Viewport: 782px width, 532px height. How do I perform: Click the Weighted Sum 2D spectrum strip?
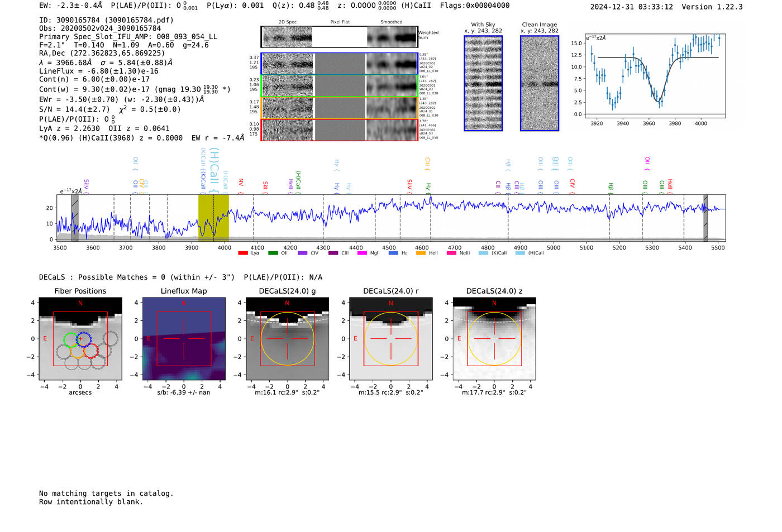click(x=339, y=37)
